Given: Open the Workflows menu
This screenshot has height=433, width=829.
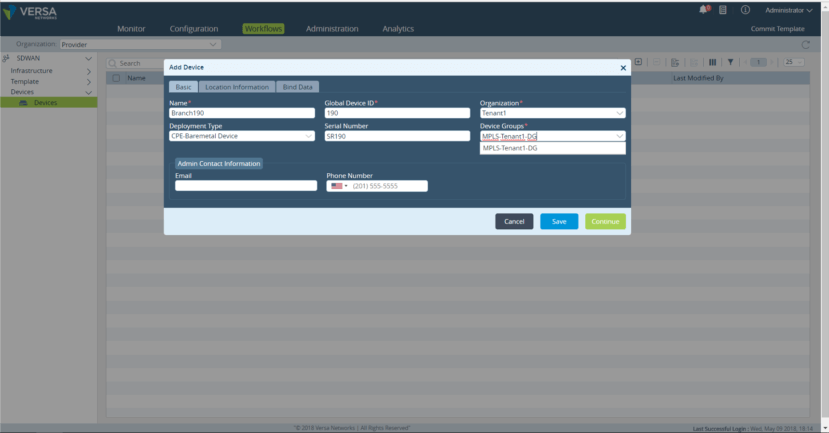Looking at the screenshot, I should [263, 29].
